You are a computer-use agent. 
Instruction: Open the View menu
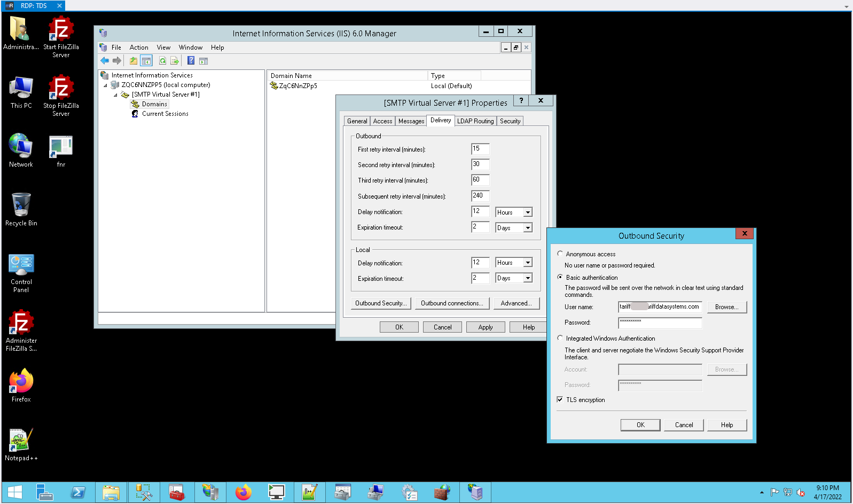point(163,48)
